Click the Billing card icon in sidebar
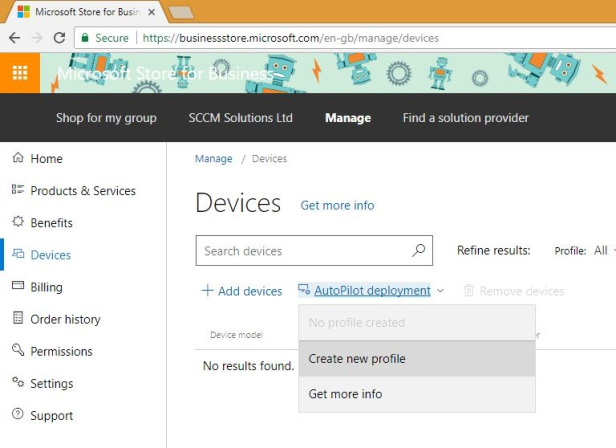The height and width of the screenshot is (448, 616). [17, 287]
